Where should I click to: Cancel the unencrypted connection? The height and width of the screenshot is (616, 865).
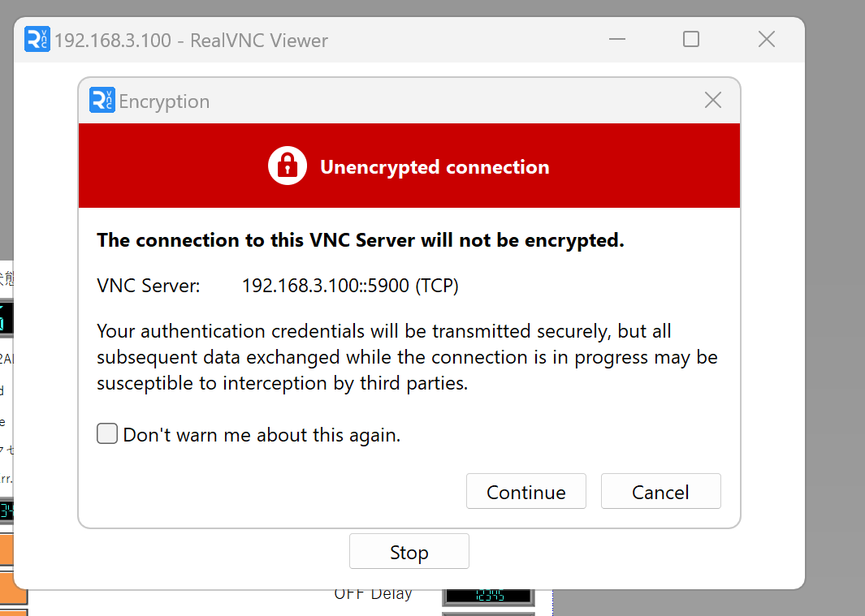click(660, 492)
